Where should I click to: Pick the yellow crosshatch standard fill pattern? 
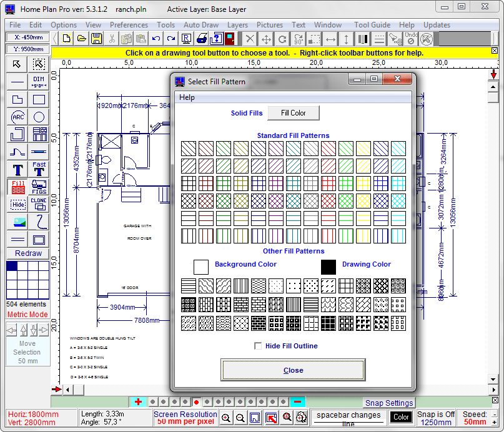(363, 201)
